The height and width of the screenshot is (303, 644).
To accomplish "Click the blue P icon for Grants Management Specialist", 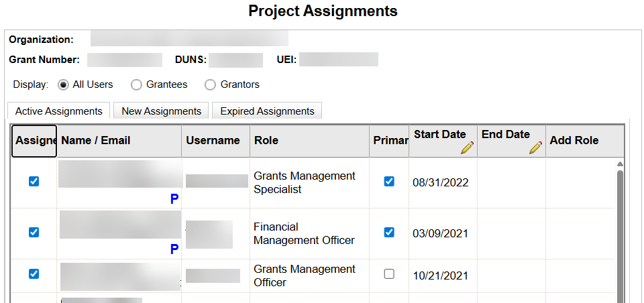I will [x=174, y=199].
